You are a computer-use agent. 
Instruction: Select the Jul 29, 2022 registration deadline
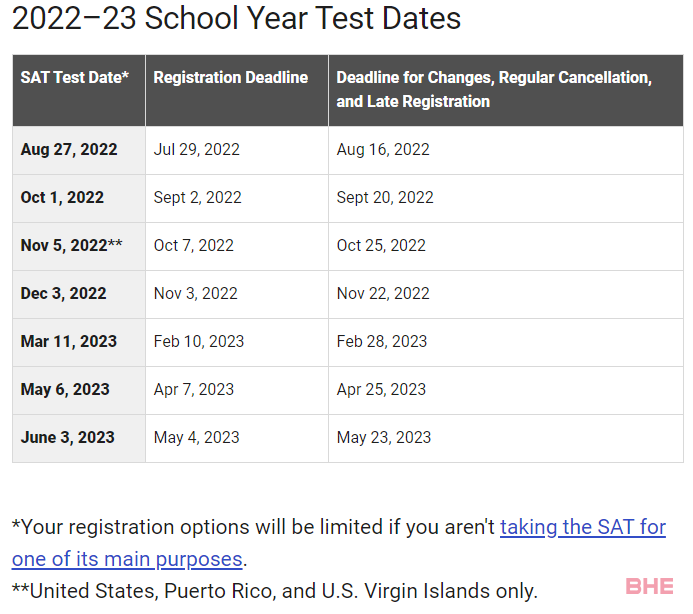(x=197, y=150)
